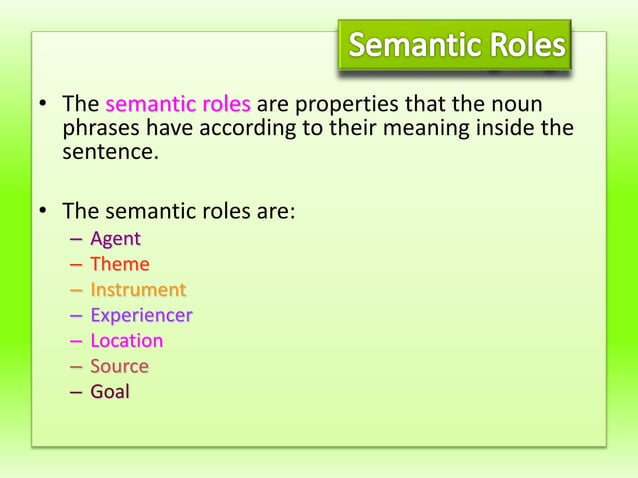This screenshot has width=638, height=478.
Task: Click the dash before Theme
Action: [76, 265]
